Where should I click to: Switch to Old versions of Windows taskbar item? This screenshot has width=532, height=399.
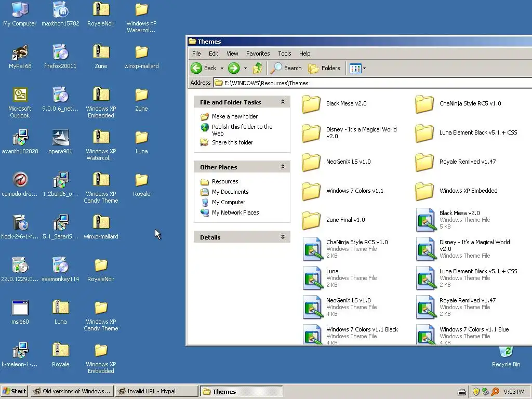click(72, 391)
